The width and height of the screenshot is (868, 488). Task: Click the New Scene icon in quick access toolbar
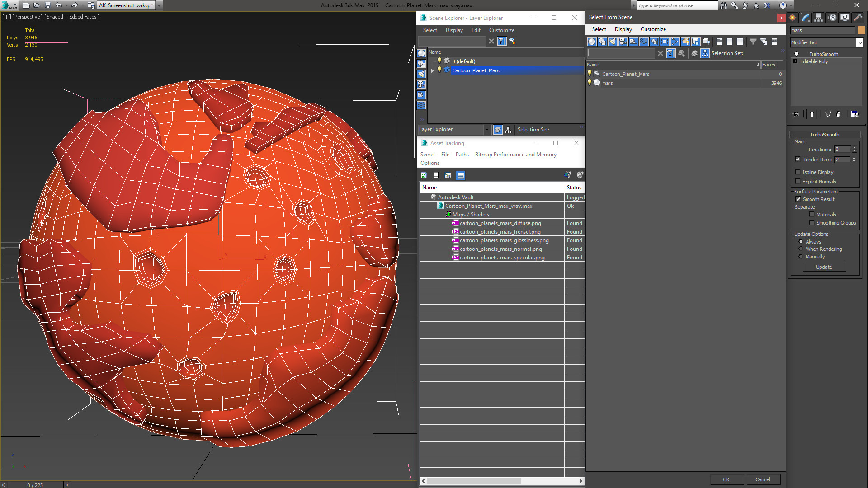click(x=26, y=5)
